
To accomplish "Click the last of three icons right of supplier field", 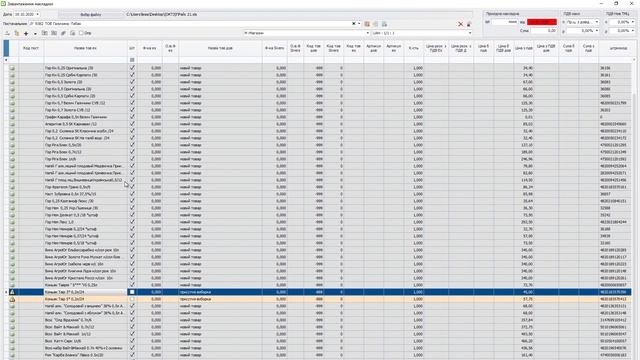I will (384, 24).
